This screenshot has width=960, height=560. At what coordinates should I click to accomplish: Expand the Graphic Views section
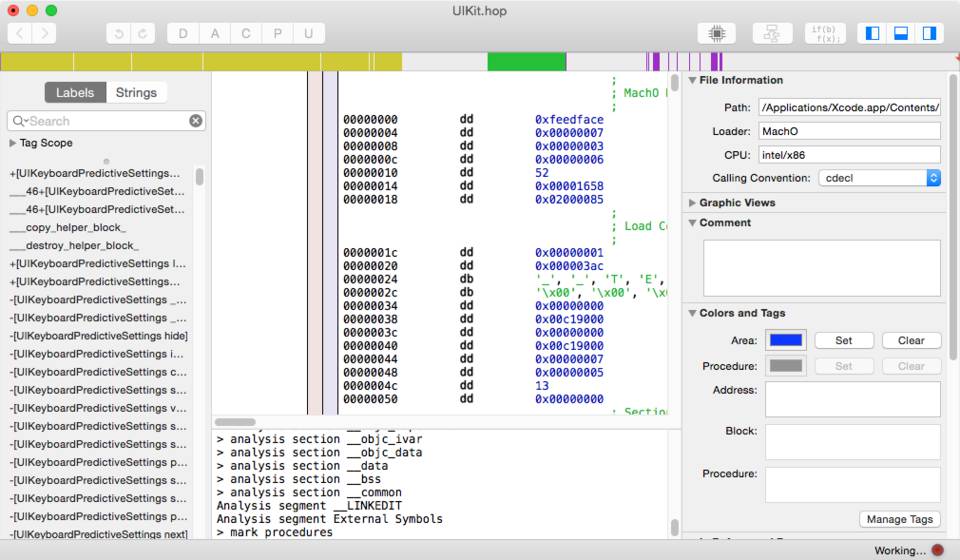point(692,203)
